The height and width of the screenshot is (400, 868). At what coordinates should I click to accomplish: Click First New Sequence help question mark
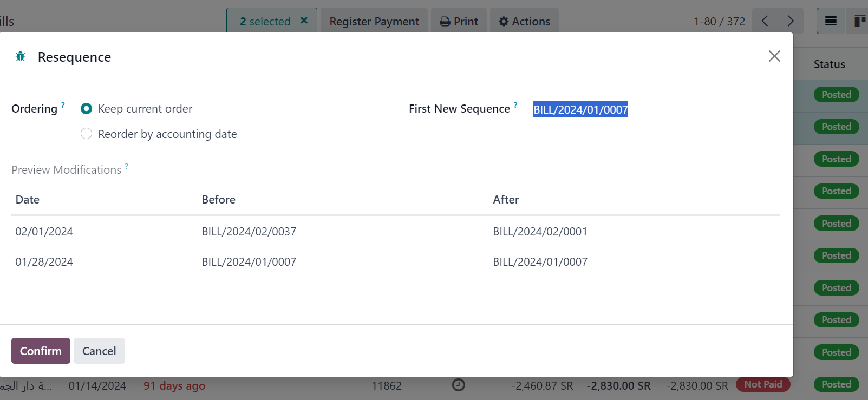coord(515,105)
